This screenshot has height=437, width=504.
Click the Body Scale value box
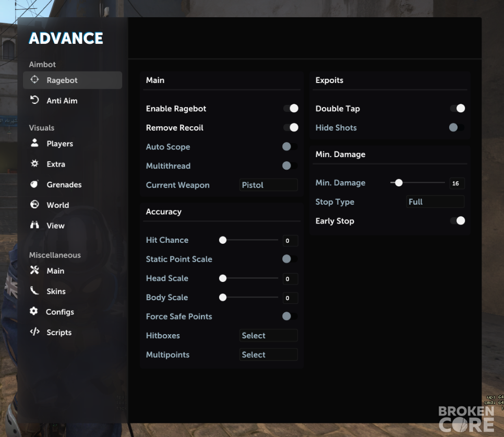tap(290, 298)
